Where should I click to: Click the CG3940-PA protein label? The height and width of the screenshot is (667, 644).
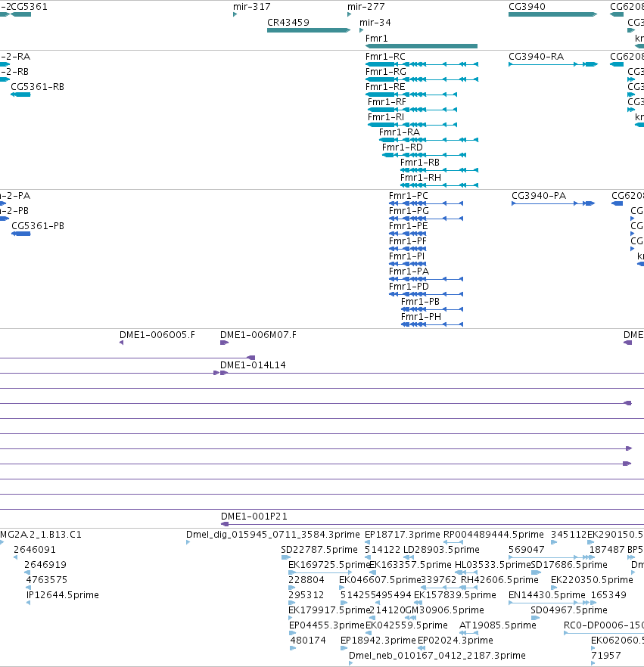tap(539, 196)
